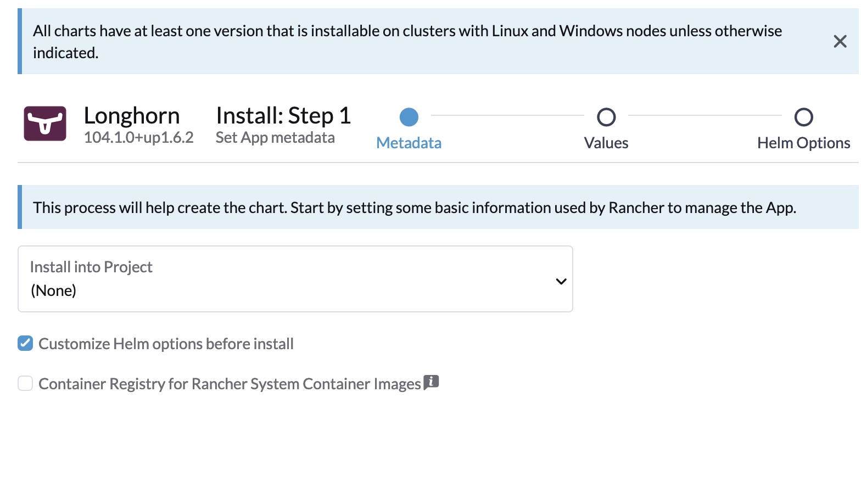This screenshot has height=504, width=861.
Task: Click the filled Metadata step circle
Action: pyautogui.click(x=409, y=117)
